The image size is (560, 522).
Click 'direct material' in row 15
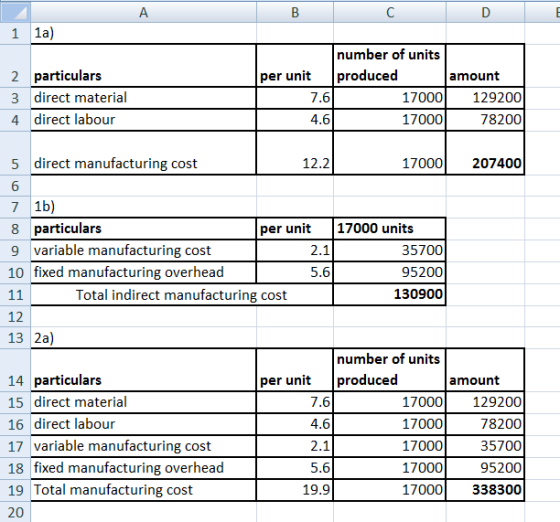point(144,402)
